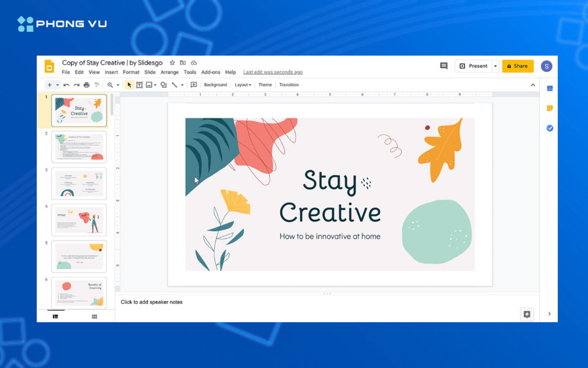
Task: Open Google Calendar in the side panel
Action: 550,88
